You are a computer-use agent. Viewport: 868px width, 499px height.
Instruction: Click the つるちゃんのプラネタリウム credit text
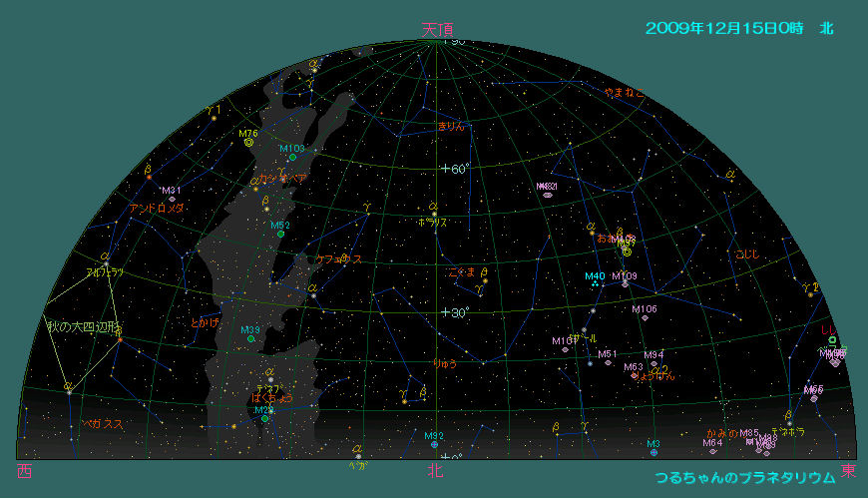click(x=744, y=478)
